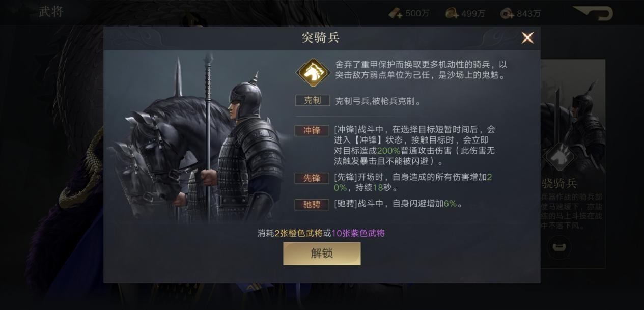Screen dimensions: 644x310
Task: Click the 武将 title at top left
Action: coord(51,12)
